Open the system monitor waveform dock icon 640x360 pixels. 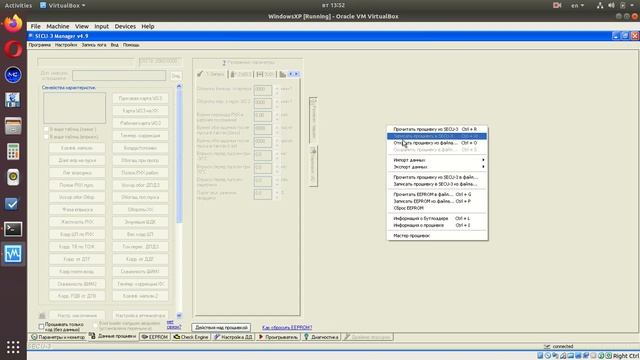click(13, 254)
